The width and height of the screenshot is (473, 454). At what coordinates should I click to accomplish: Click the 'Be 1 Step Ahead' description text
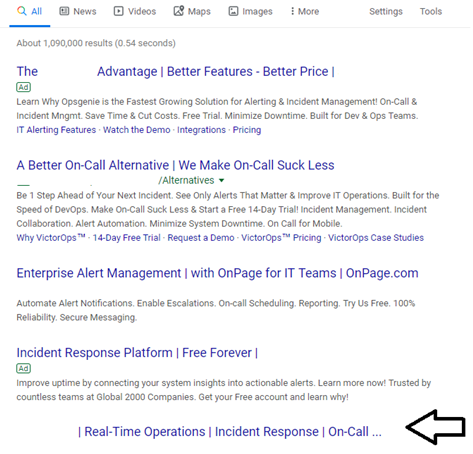pyautogui.click(x=228, y=210)
